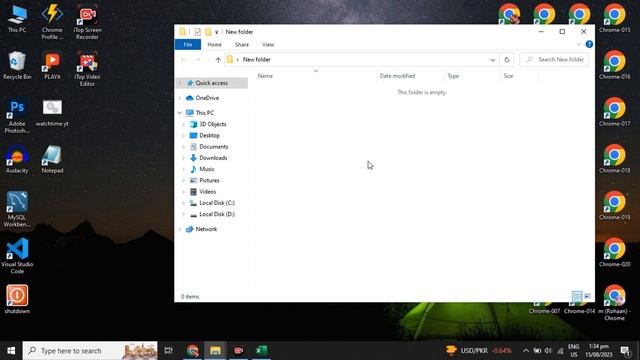Open the Action Center notifications icon

(625, 351)
